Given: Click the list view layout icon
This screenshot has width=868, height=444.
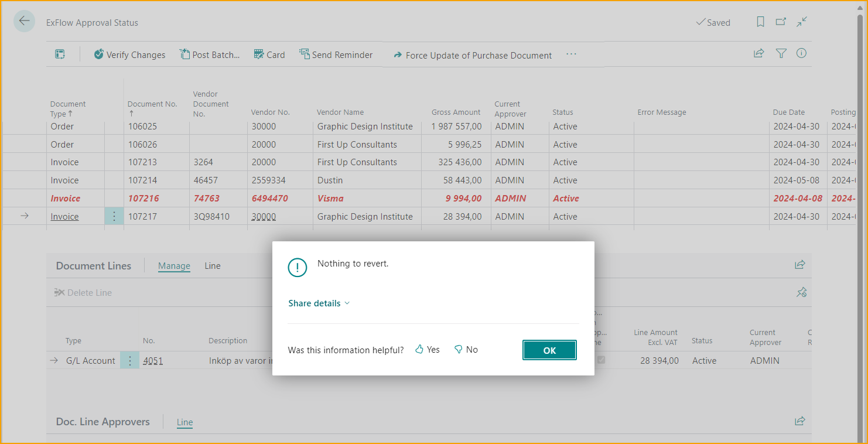Looking at the screenshot, I should [x=60, y=54].
